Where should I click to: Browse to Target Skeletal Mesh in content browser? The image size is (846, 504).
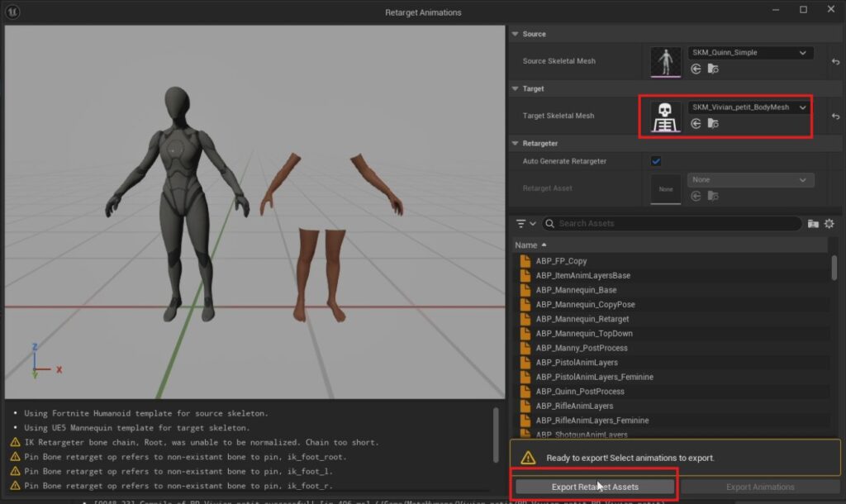[x=712, y=124]
